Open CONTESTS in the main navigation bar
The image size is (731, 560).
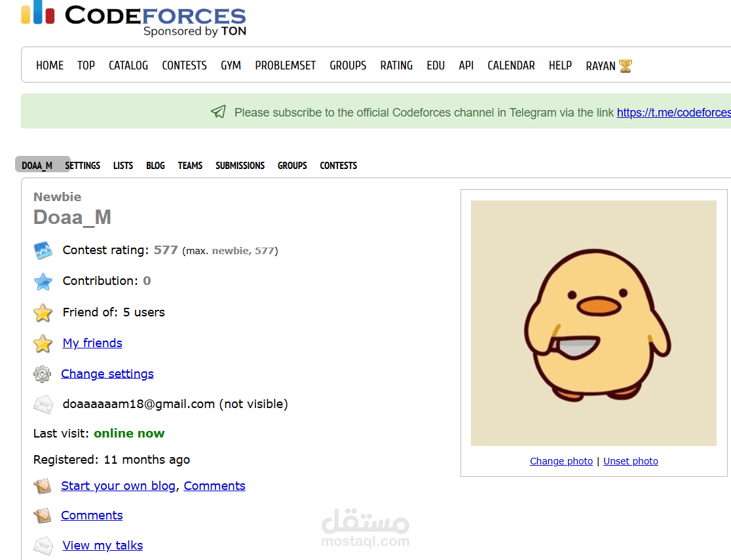(184, 65)
